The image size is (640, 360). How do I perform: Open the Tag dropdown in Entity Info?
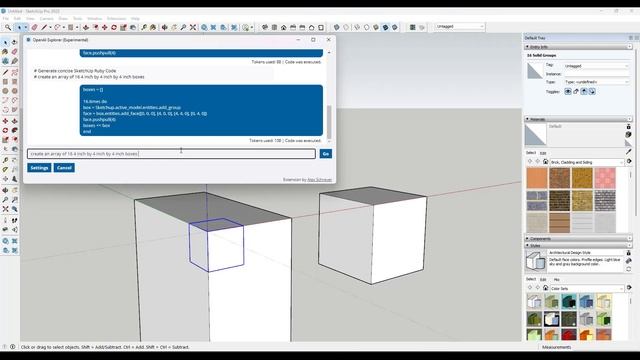click(597, 66)
